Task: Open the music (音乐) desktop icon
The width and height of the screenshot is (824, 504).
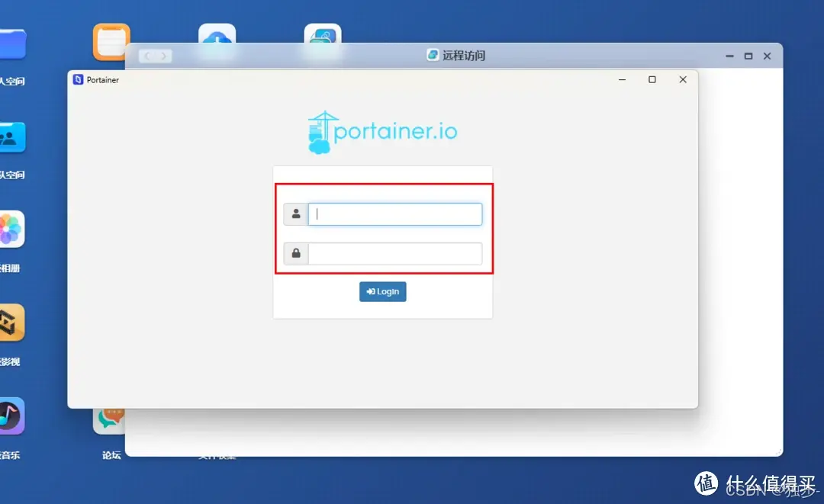Action: click(x=11, y=416)
